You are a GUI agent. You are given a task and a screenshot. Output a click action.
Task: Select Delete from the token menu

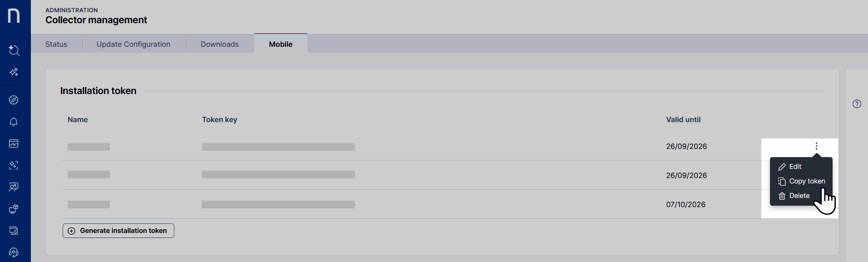point(799,196)
